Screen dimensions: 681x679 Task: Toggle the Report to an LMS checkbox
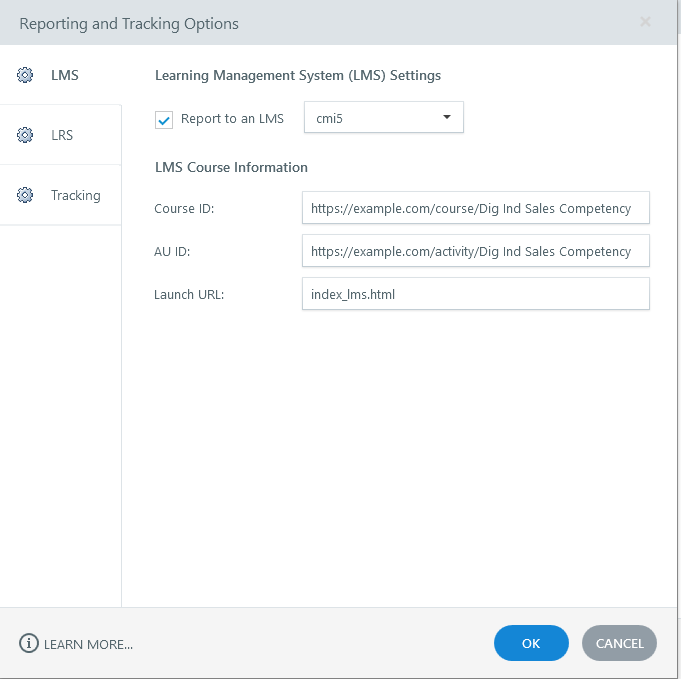[x=165, y=120]
